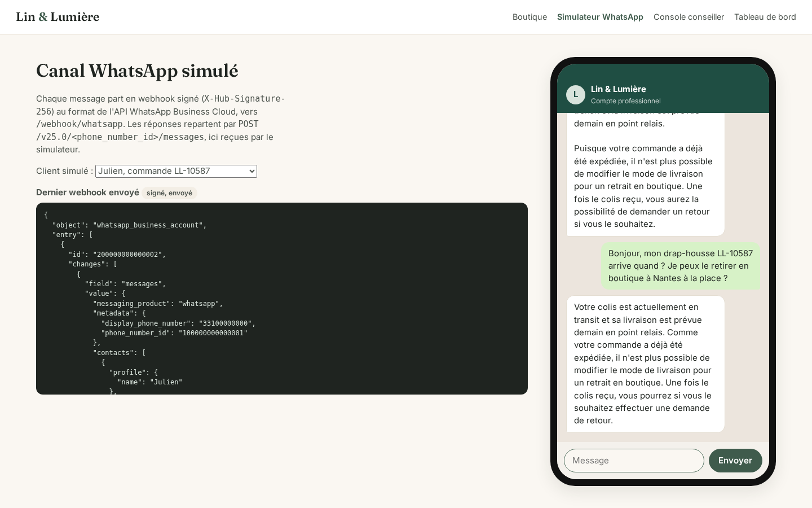Viewport: 812px width, 508px height.
Task: Click the 'signé, envoyé' status badge
Action: click(x=169, y=193)
